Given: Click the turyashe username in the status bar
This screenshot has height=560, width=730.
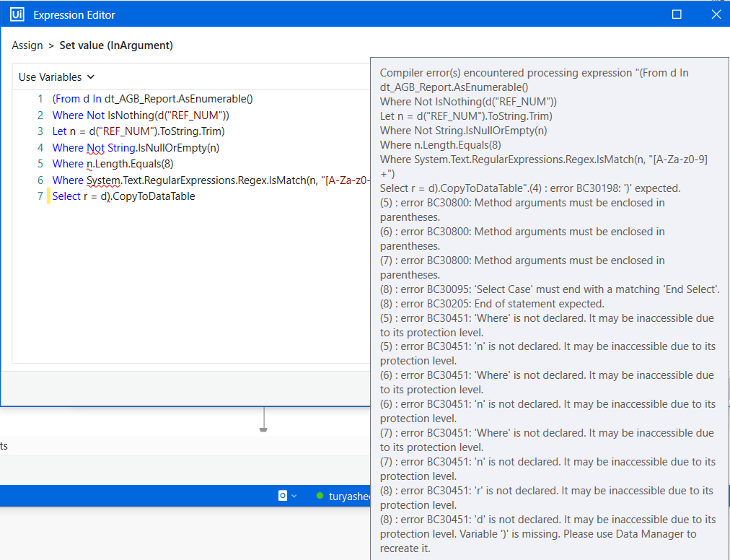Looking at the screenshot, I should pyautogui.click(x=350, y=496).
